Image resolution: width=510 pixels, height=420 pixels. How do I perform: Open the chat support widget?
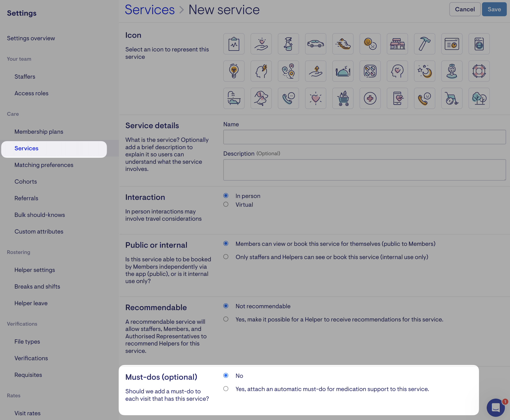coord(496,407)
